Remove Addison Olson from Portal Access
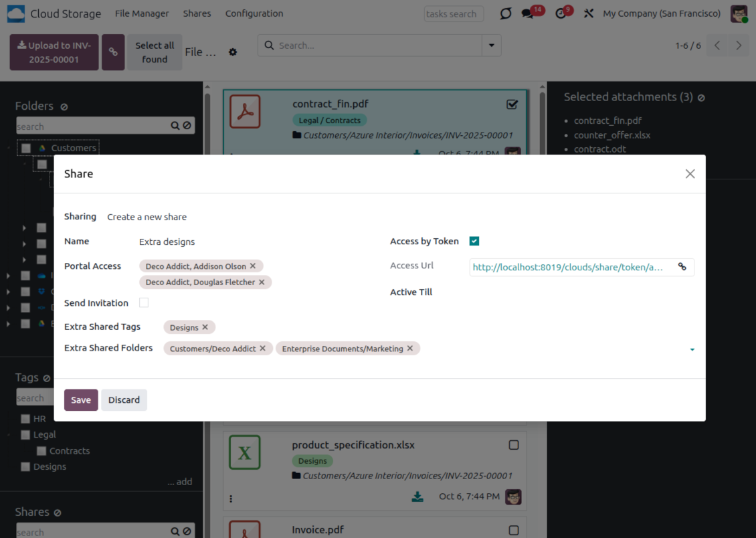Viewport: 756px width, 538px height. pos(253,266)
